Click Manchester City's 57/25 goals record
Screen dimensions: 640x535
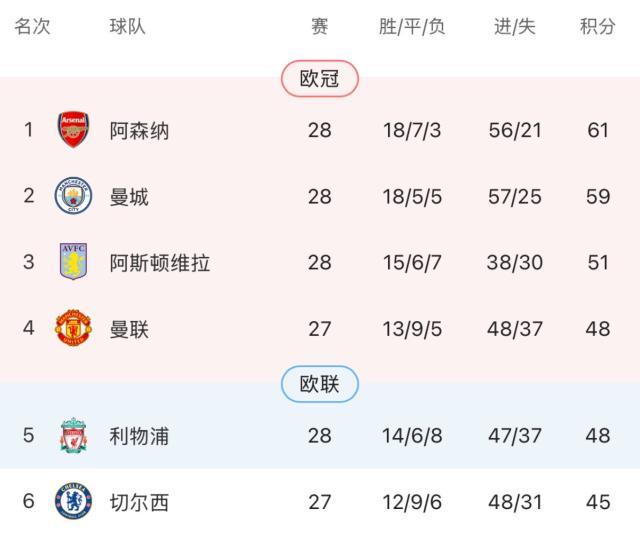click(x=515, y=197)
